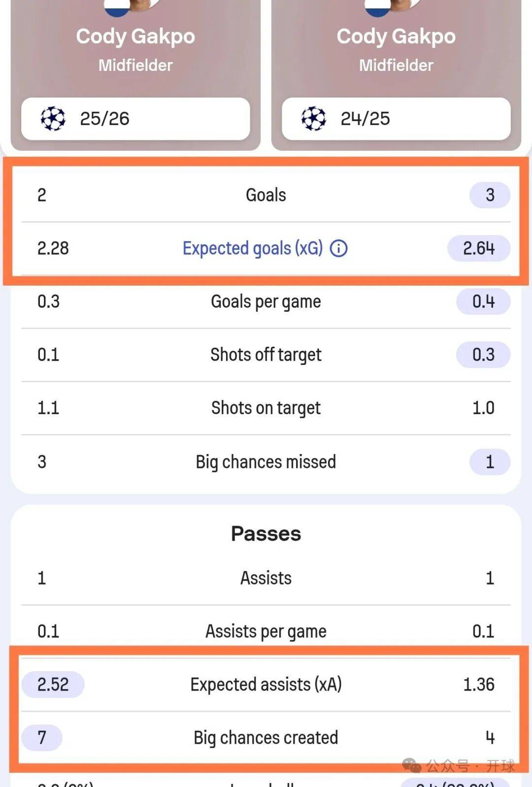Select the Shots off target row label
The height and width of the screenshot is (787, 532).
tap(266, 355)
